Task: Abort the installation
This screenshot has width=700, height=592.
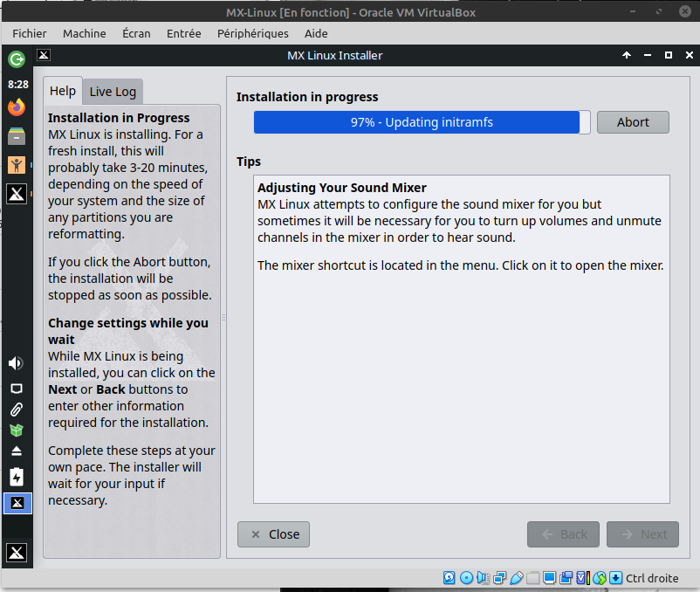Action: coord(633,122)
